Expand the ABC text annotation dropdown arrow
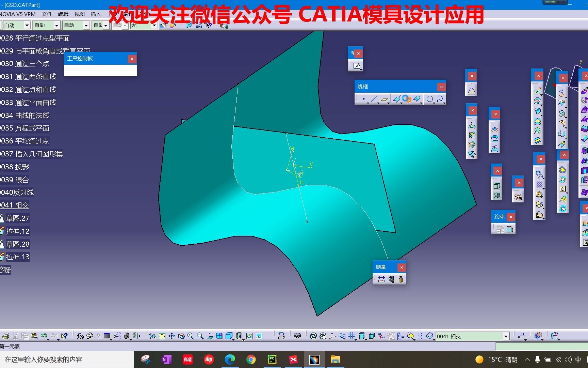588x368 pixels. [x=525, y=339]
